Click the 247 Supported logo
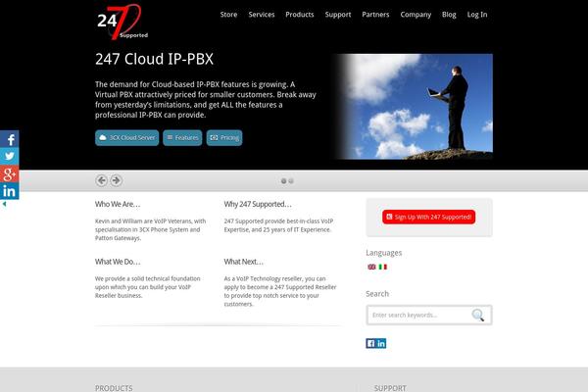This screenshot has width=588, height=392. [122, 22]
